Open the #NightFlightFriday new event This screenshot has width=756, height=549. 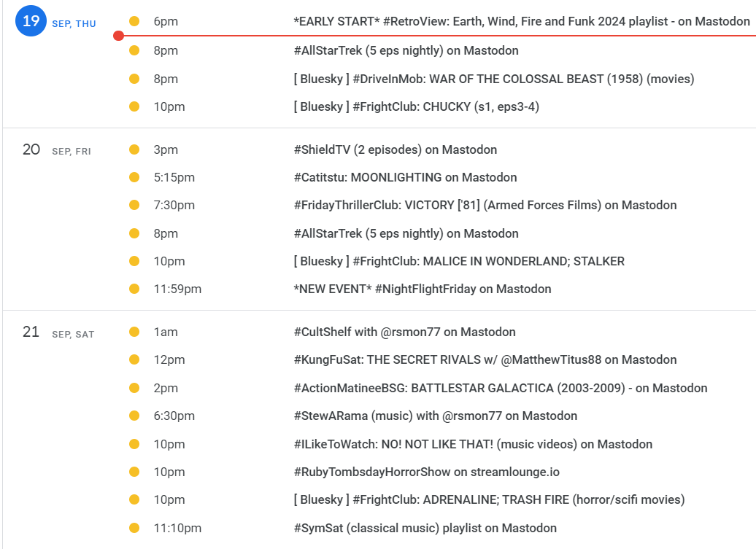click(x=423, y=289)
